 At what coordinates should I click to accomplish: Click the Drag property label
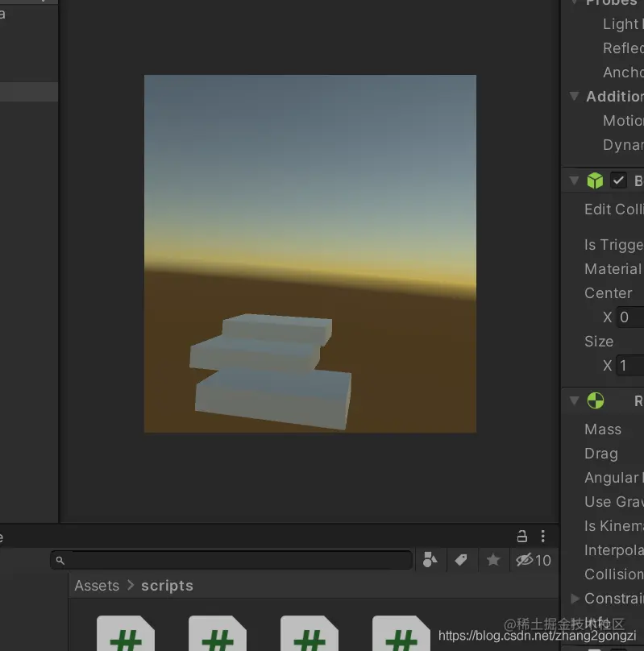600,454
